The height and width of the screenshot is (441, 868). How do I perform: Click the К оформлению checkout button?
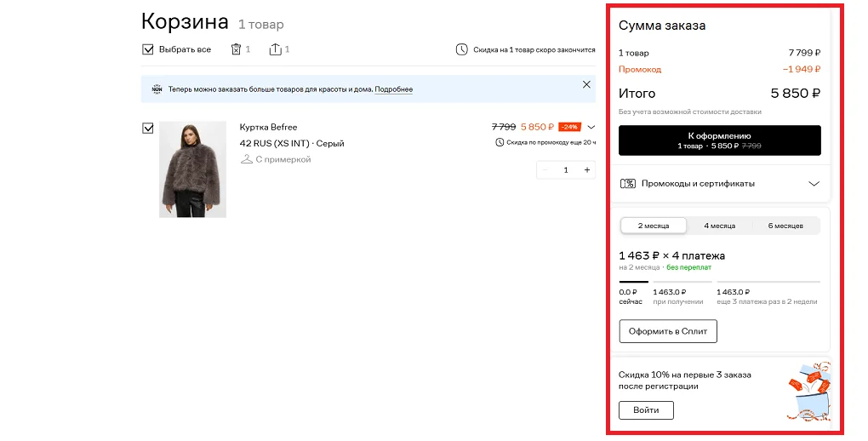pyautogui.click(x=720, y=140)
